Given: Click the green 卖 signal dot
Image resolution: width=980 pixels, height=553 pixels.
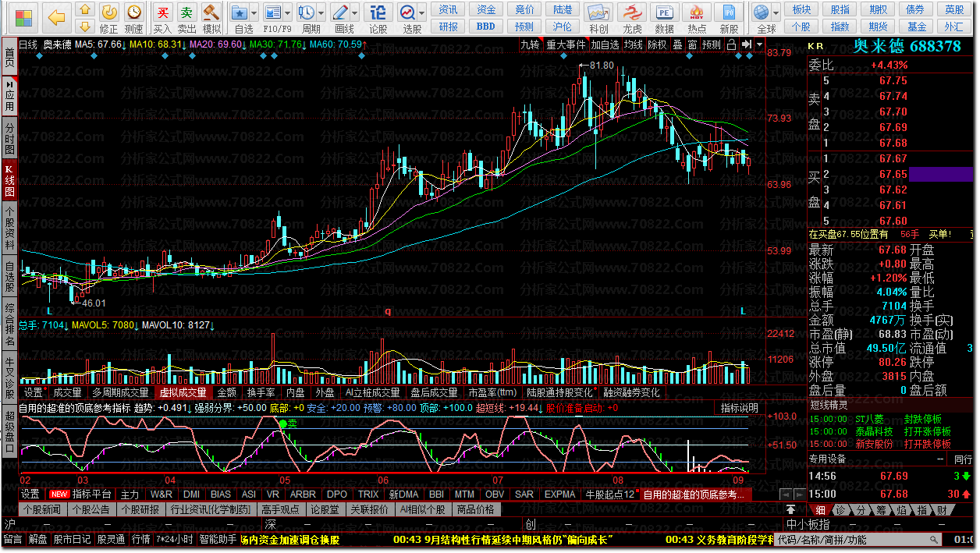Looking at the screenshot, I should click(283, 424).
